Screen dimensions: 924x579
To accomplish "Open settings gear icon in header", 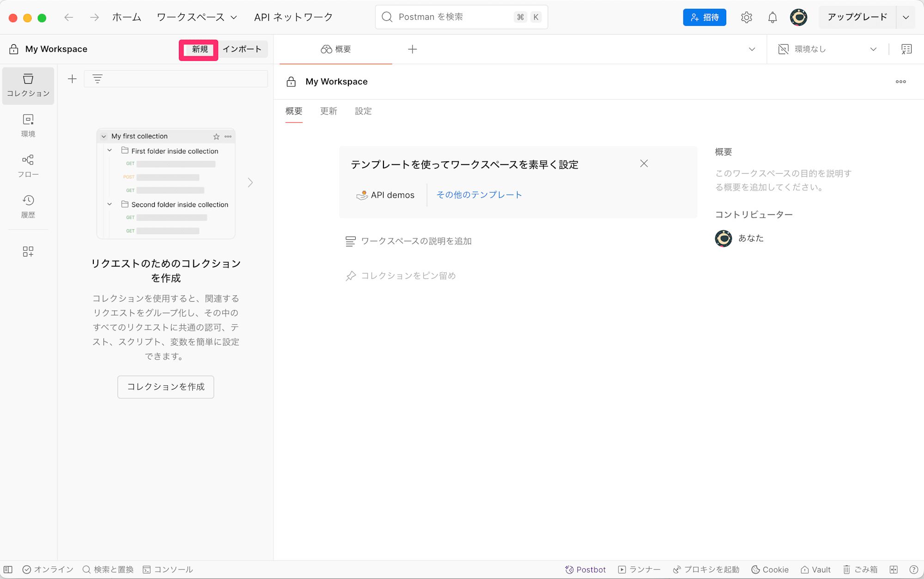I will coord(747,18).
